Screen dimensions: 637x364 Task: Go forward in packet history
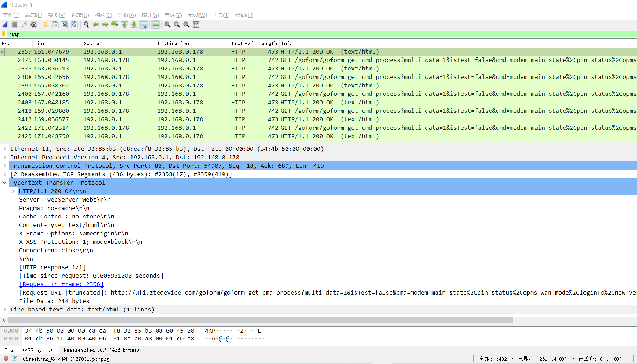pyautogui.click(x=105, y=25)
